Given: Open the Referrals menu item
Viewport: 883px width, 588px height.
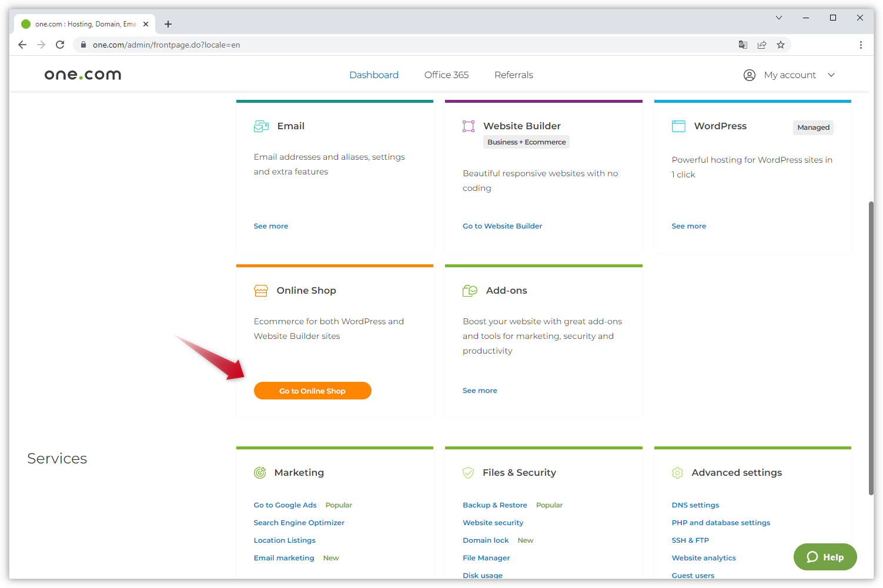Looking at the screenshot, I should [513, 75].
